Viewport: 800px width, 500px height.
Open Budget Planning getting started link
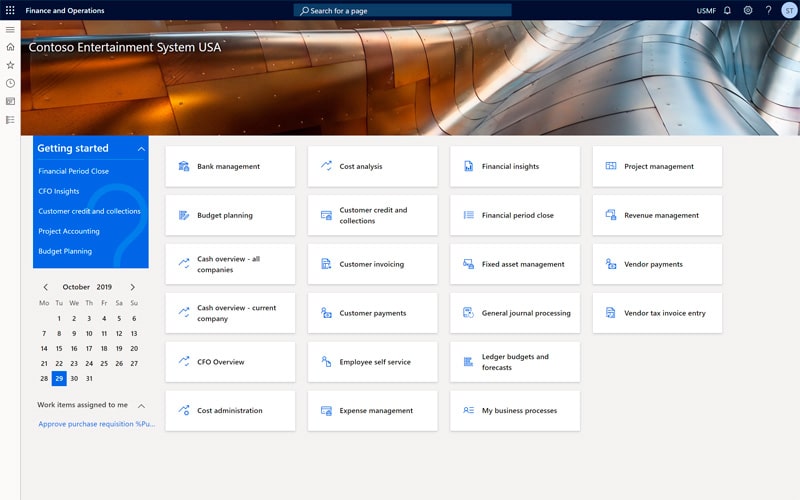65,251
